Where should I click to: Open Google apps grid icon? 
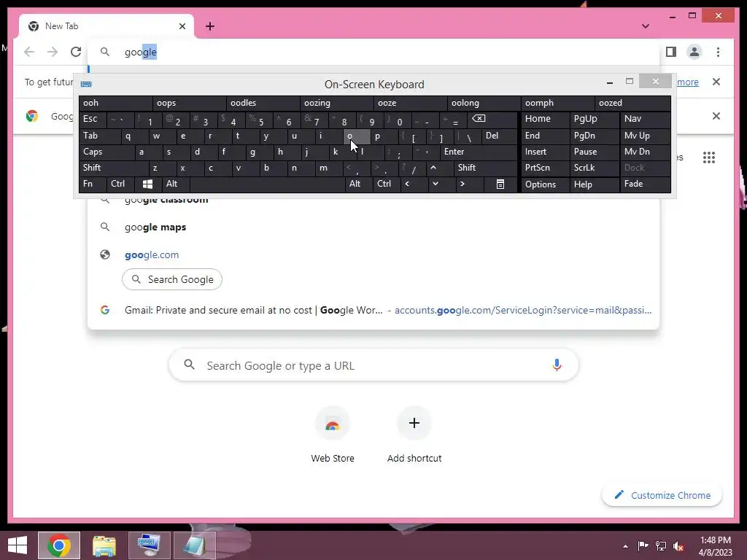[709, 157]
